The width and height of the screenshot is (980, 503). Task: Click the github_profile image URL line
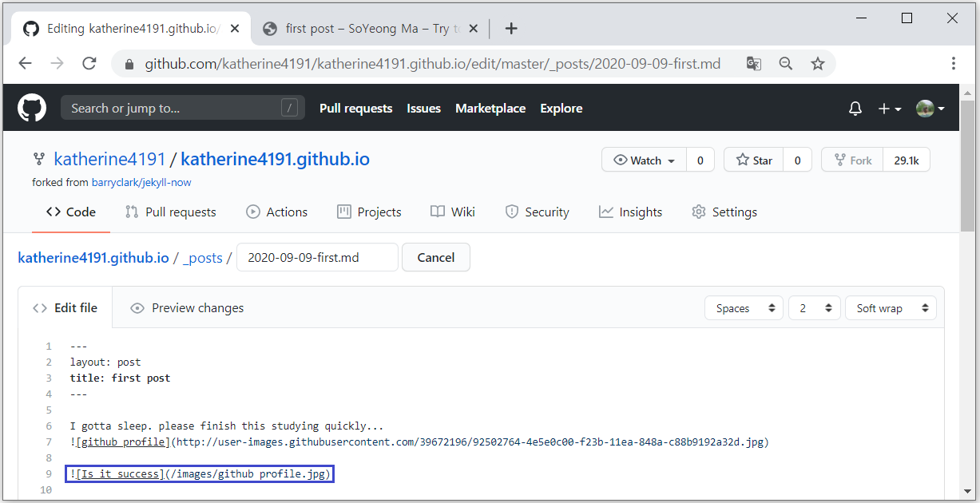[x=419, y=442]
